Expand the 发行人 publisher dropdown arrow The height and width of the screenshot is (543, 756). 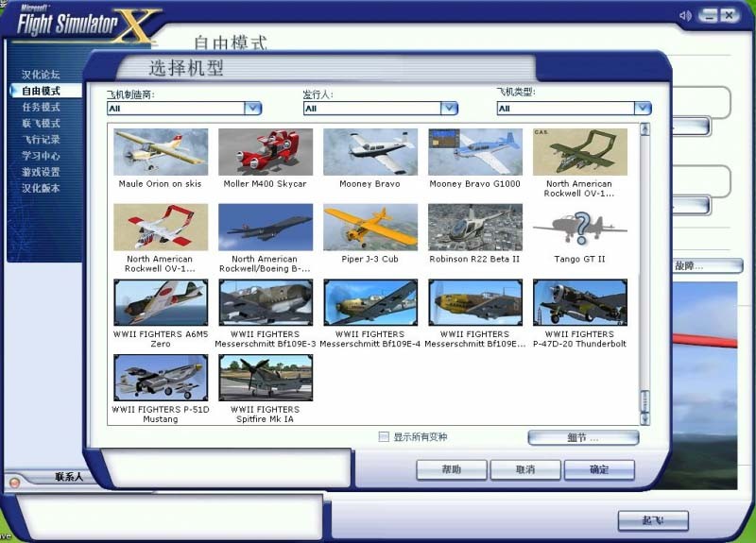point(450,108)
